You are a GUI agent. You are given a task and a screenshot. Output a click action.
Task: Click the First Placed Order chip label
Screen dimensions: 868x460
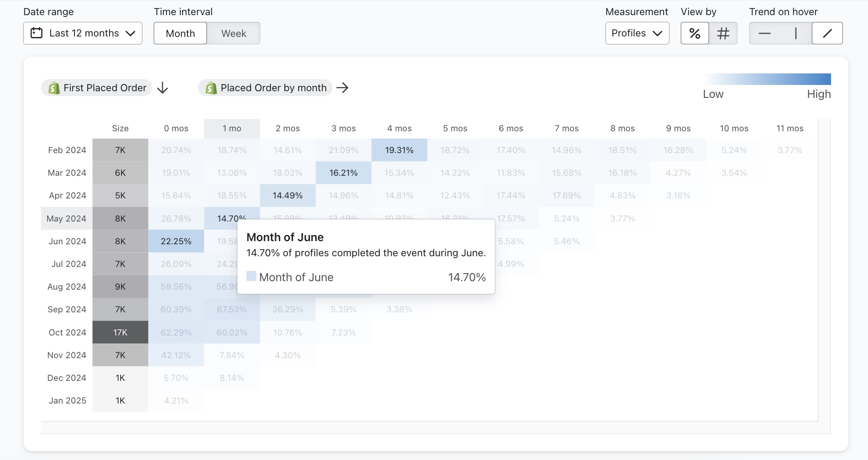[x=105, y=88]
